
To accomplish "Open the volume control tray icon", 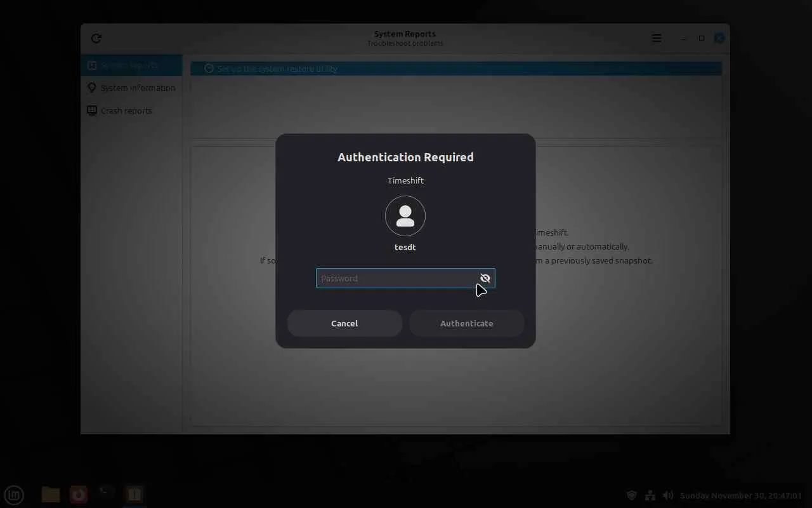I will pyautogui.click(x=668, y=495).
